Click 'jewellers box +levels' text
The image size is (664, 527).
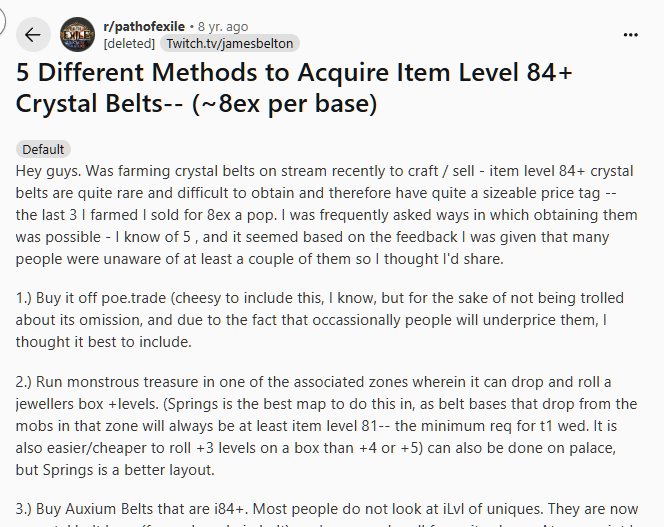tap(88, 404)
